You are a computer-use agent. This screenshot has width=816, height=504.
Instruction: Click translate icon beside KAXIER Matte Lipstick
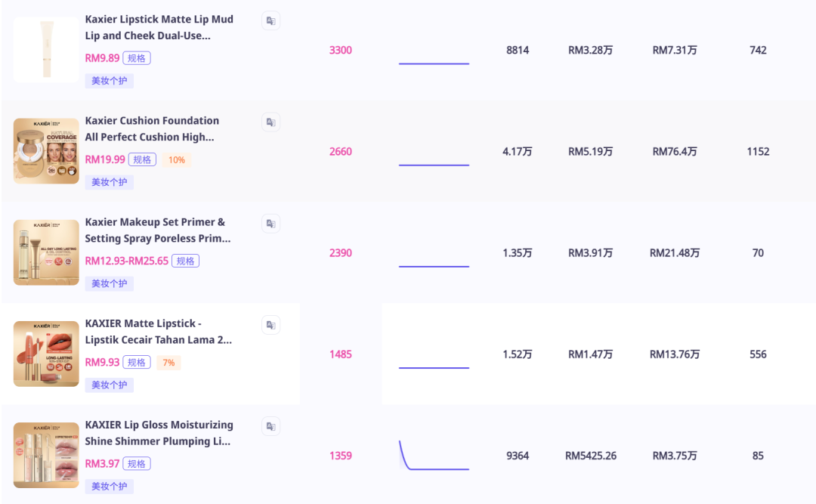[270, 325]
